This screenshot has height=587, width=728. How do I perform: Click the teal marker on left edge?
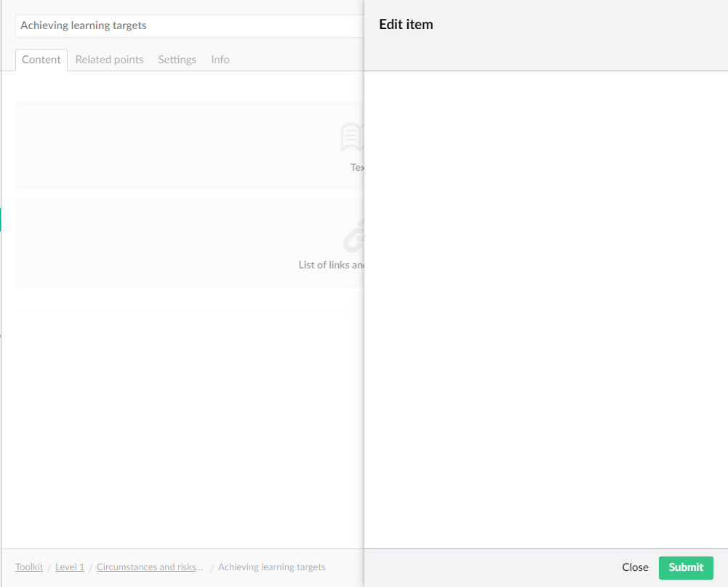[1, 219]
